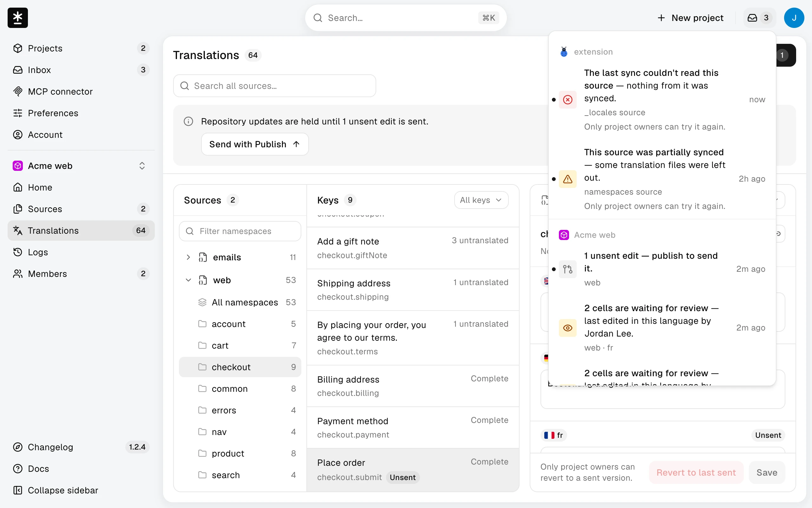Click the magnifier in global Search bar
Screen dimensions: 812x508
pyautogui.click(x=318, y=18)
